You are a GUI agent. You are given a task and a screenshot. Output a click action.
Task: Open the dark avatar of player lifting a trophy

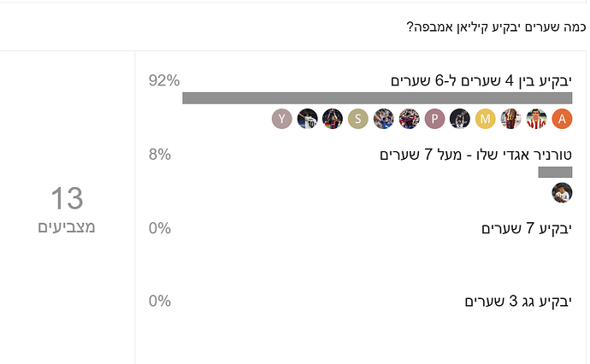(x=460, y=119)
